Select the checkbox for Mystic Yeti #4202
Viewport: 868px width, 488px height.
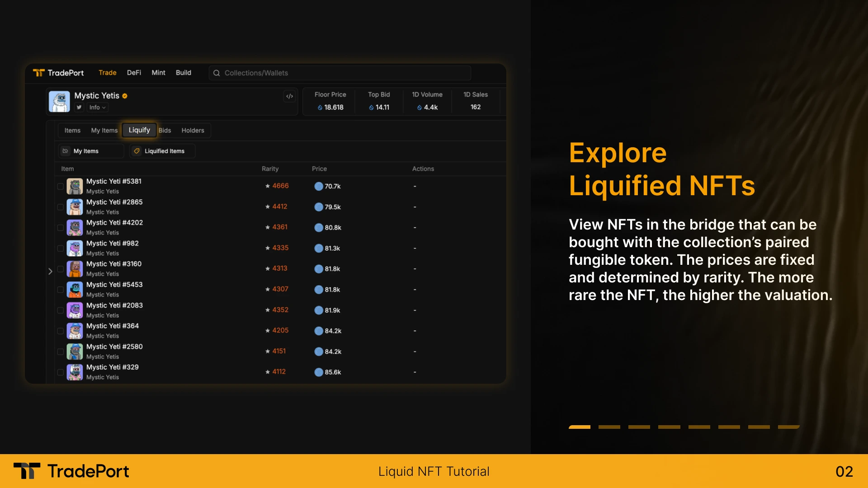[x=61, y=228]
